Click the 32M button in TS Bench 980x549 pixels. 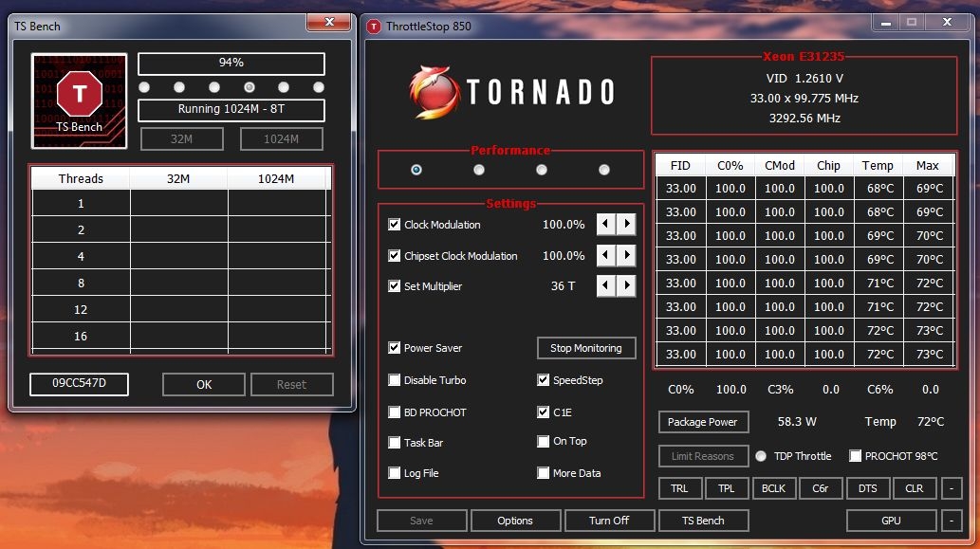point(182,138)
